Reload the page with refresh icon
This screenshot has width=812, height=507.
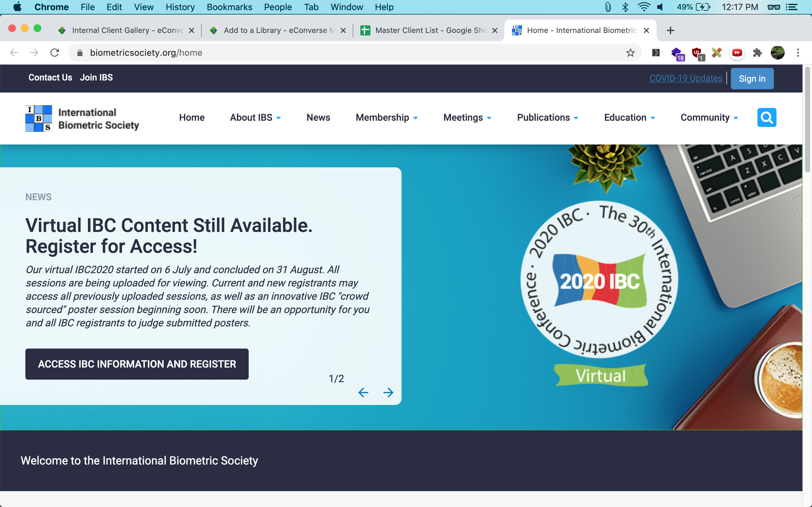click(x=55, y=53)
